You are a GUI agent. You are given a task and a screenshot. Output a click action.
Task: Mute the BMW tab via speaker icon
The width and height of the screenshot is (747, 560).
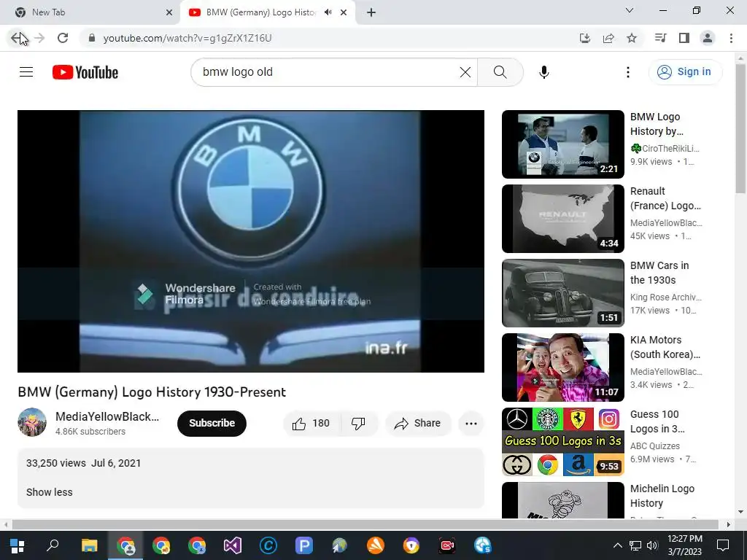coord(328,12)
